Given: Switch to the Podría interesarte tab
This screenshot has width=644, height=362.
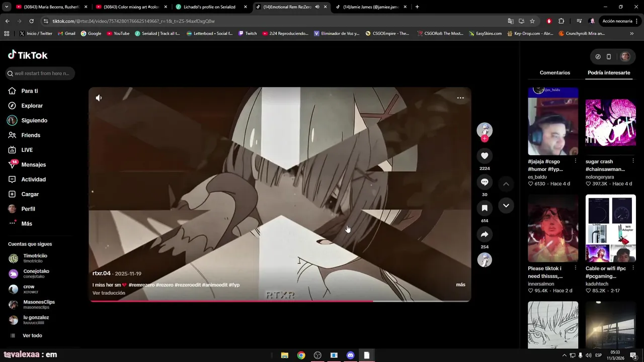Looking at the screenshot, I should [609, 73].
